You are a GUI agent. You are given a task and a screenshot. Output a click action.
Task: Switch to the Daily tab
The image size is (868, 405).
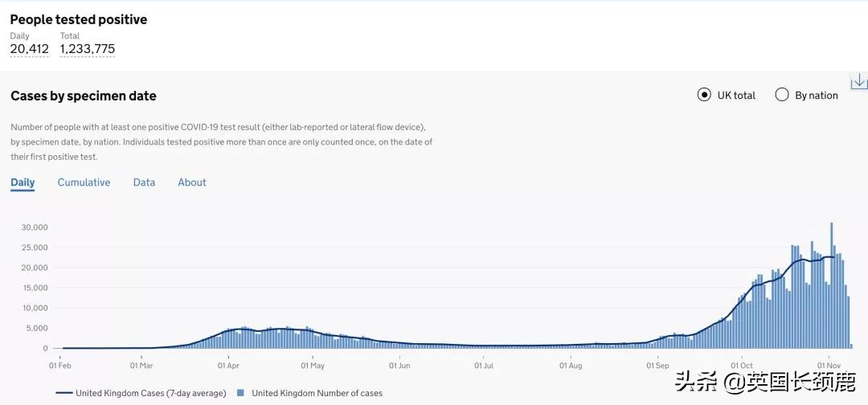pos(23,182)
